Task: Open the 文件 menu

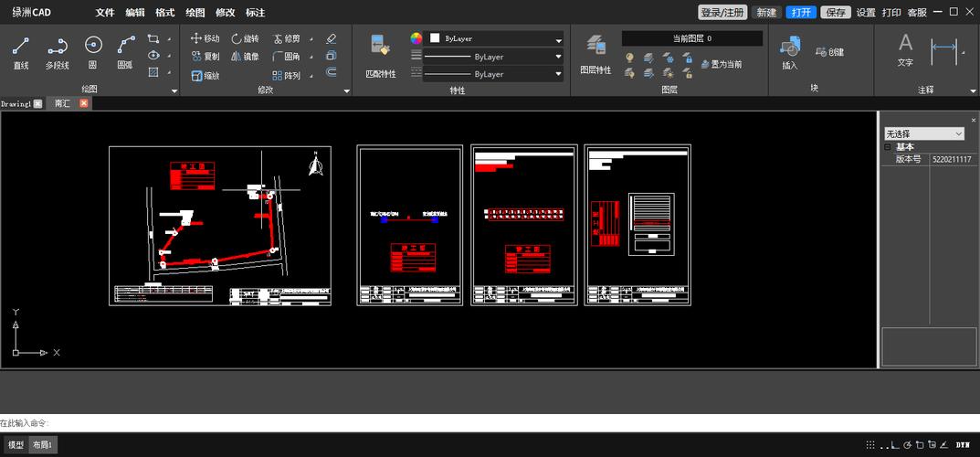Action: click(x=105, y=13)
